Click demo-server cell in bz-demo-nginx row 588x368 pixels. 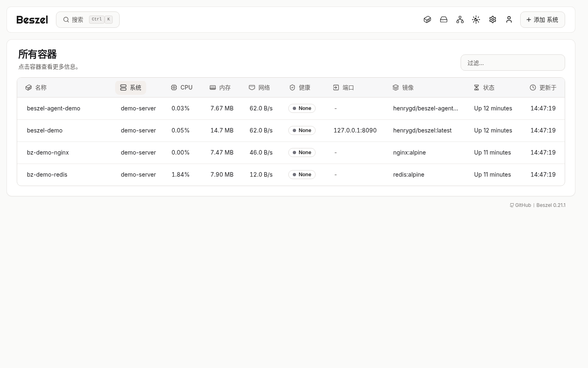pyautogui.click(x=138, y=153)
